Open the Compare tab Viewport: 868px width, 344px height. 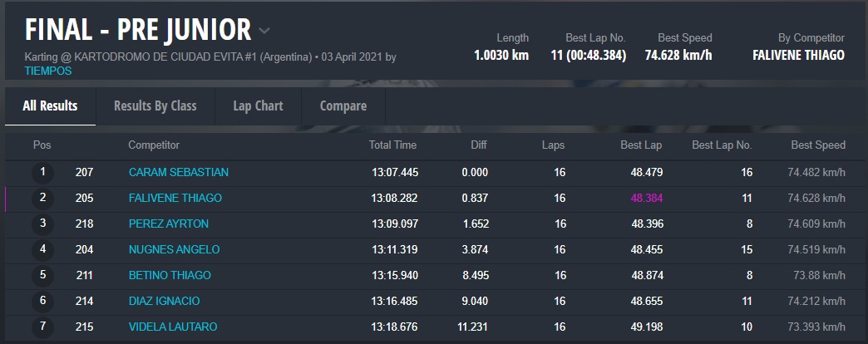point(343,106)
